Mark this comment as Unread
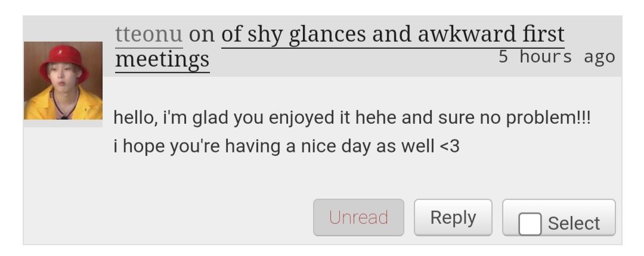644x256 pixels. click(358, 217)
